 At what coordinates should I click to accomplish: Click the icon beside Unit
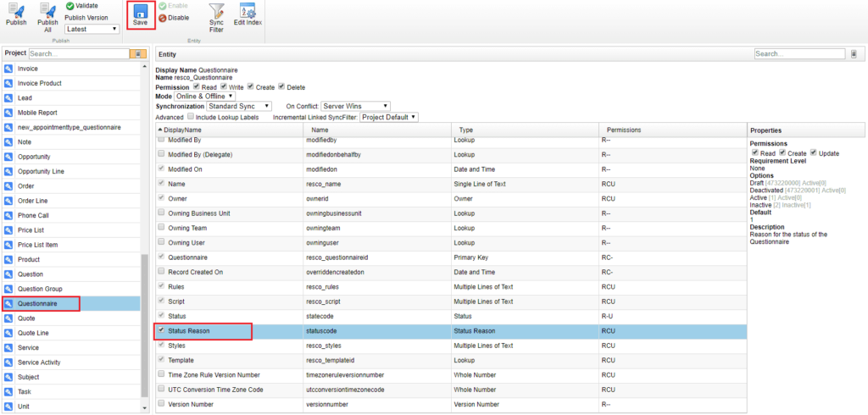8,407
